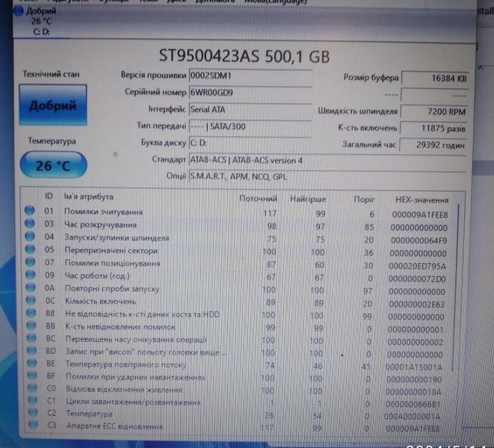Click column header Поточний
Viewport: 494px width, 448px height.
click(x=258, y=199)
